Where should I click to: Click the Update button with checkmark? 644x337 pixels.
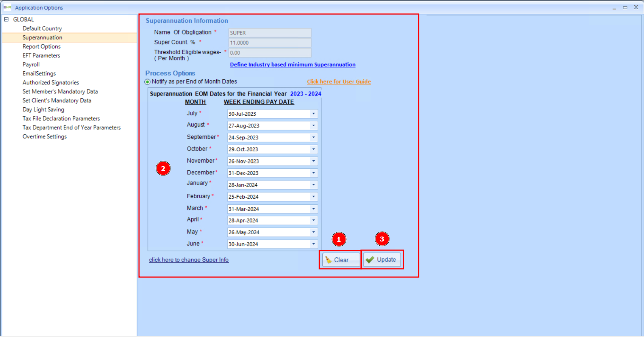(x=382, y=260)
